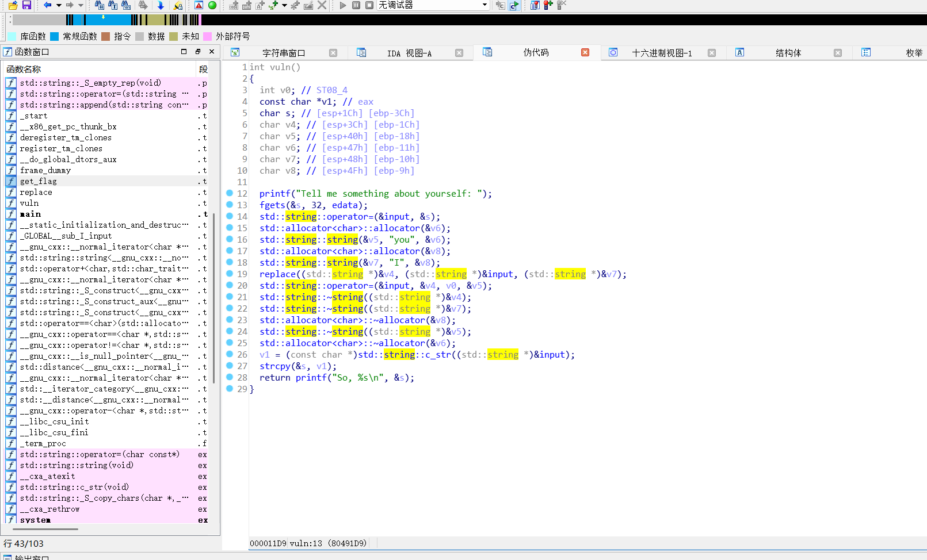
Task: Open the back history dropdown arrow
Action: [x=59, y=5]
